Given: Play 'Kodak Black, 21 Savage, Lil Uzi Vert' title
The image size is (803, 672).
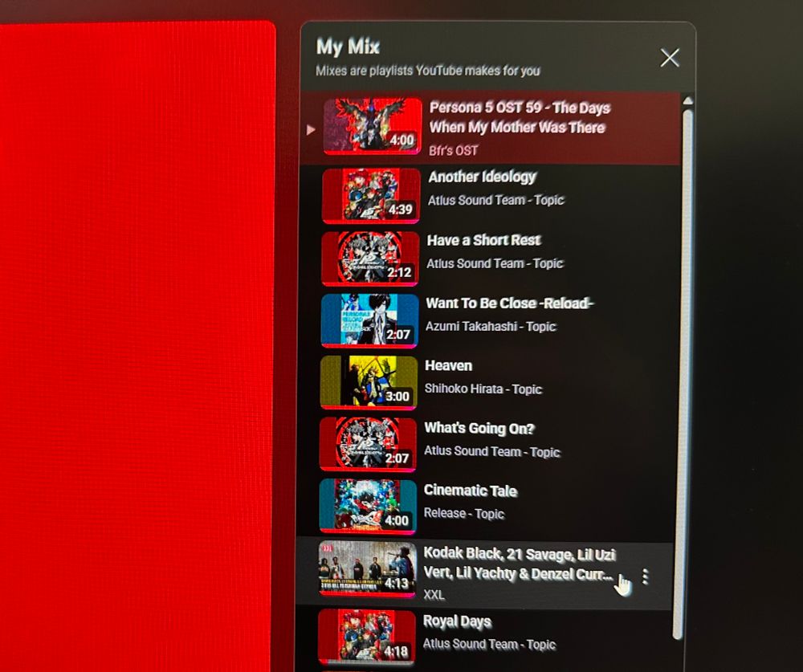Looking at the screenshot, I should (x=520, y=564).
